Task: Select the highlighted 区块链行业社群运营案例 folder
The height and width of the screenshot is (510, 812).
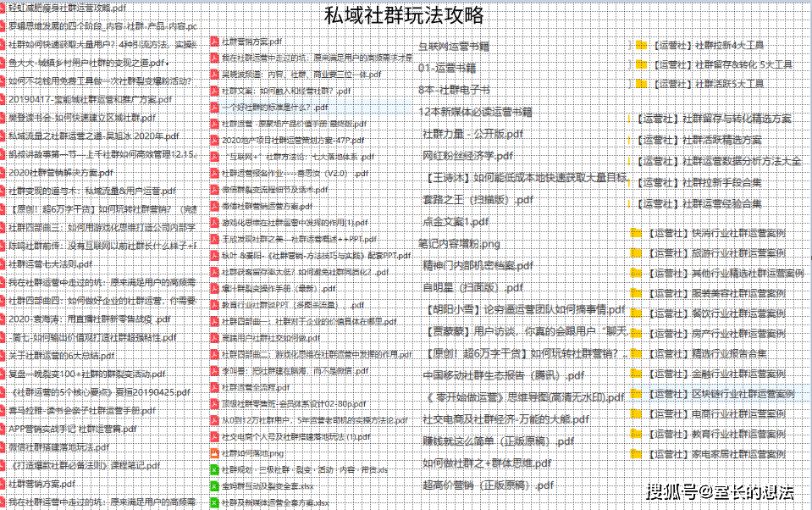Action: click(720, 394)
